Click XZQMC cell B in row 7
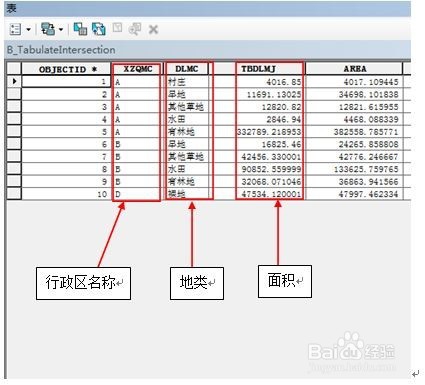The width and height of the screenshot is (425, 385). 138,156
